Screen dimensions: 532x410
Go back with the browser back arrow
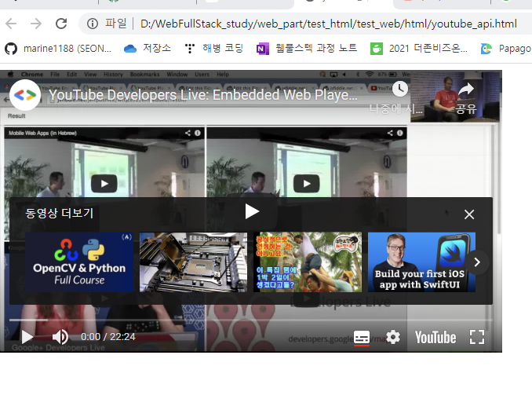(11, 24)
